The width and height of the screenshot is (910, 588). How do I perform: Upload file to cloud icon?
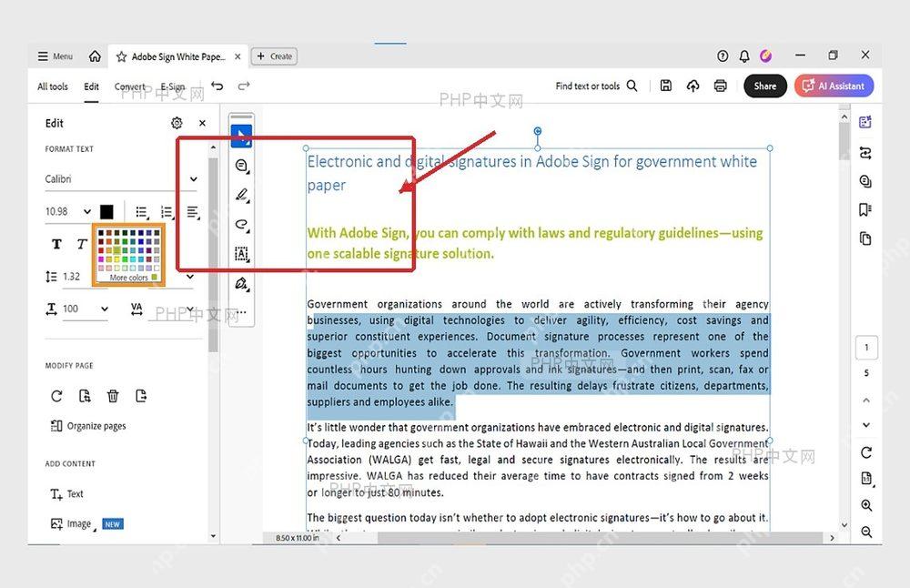[693, 86]
